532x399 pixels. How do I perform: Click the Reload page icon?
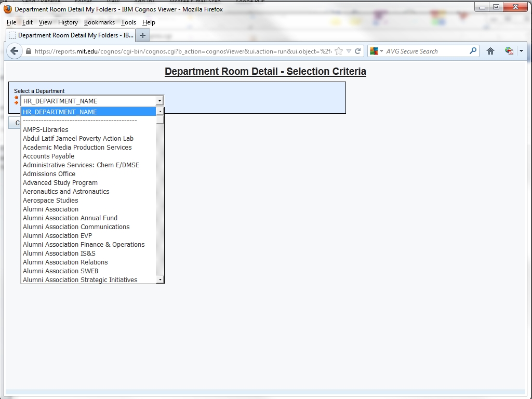(x=357, y=51)
